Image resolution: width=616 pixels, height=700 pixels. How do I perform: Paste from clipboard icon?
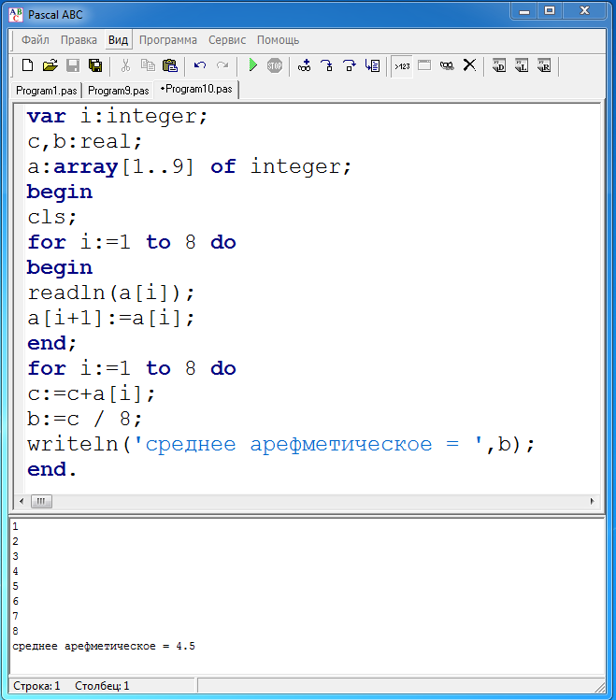point(169,65)
